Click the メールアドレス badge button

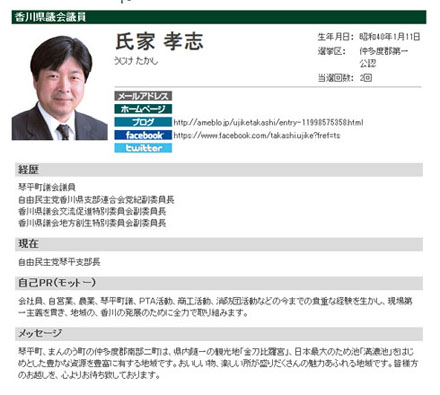(x=143, y=96)
